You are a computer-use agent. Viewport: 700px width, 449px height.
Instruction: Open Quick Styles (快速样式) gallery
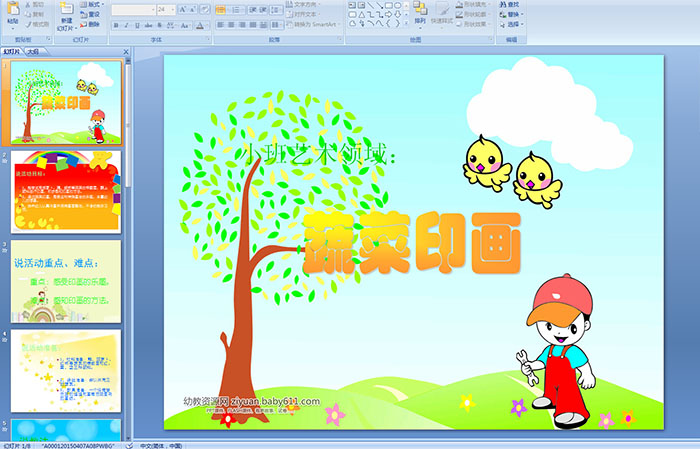pyautogui.click(x=442, y=15)
